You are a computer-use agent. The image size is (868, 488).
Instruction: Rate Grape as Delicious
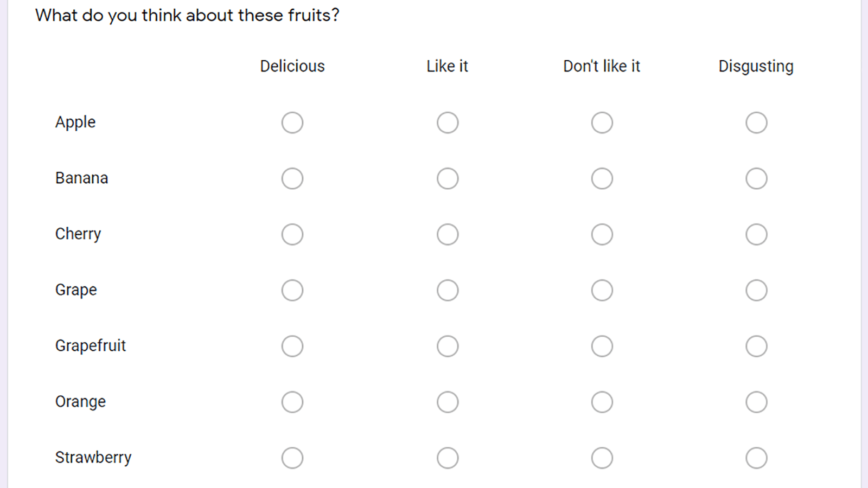point(292,290)
